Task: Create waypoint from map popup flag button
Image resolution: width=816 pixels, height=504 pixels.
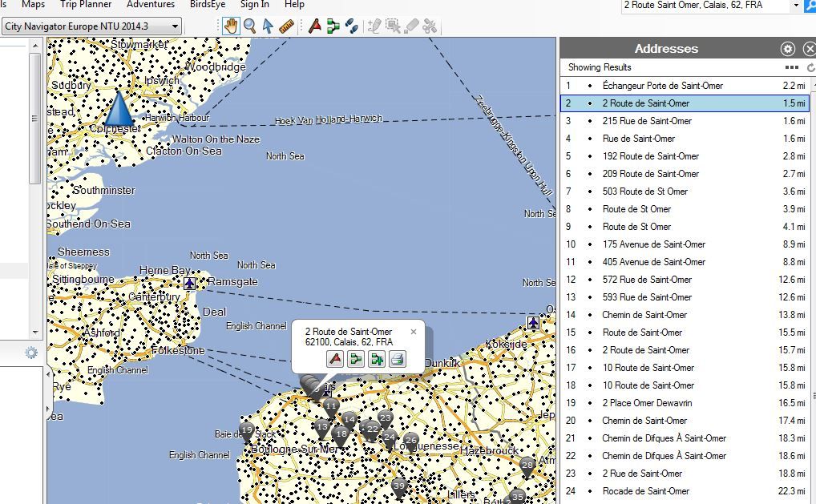Action: [x=335, y=359]
